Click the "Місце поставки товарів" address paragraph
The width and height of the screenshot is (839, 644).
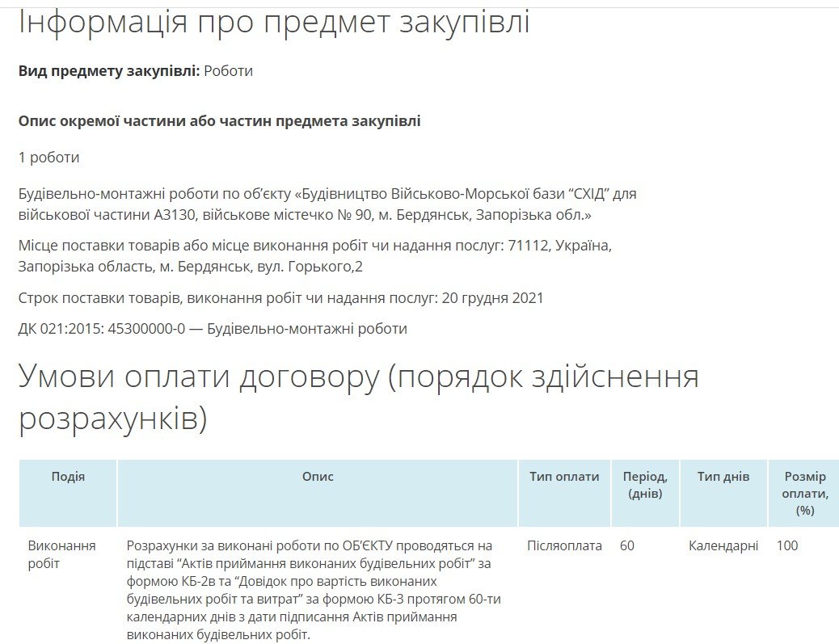coord(314,255)
